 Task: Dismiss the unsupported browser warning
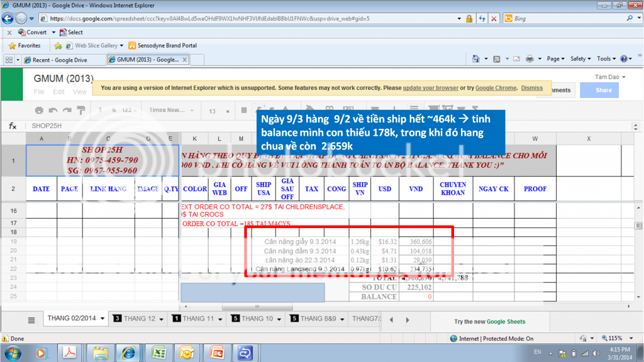pyautogui.click(x=531, y=88)
